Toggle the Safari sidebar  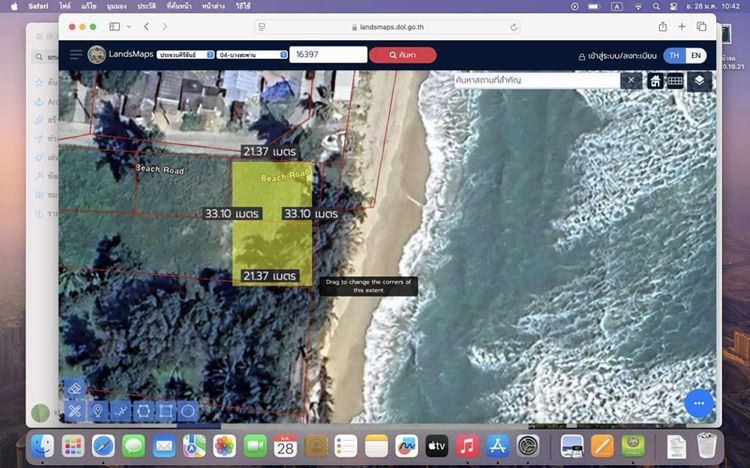pos(114,26)
